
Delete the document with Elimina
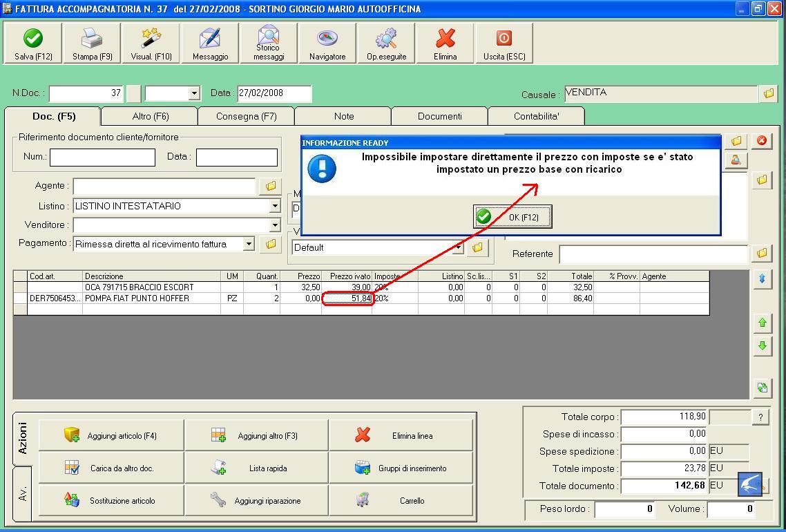(x=445, y=43)
